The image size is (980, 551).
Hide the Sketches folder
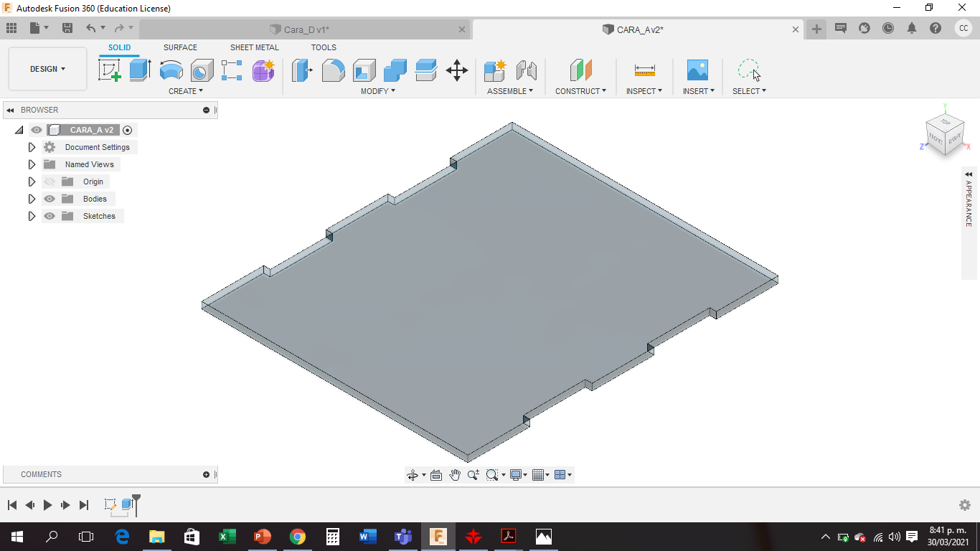(x=50, y=216)
